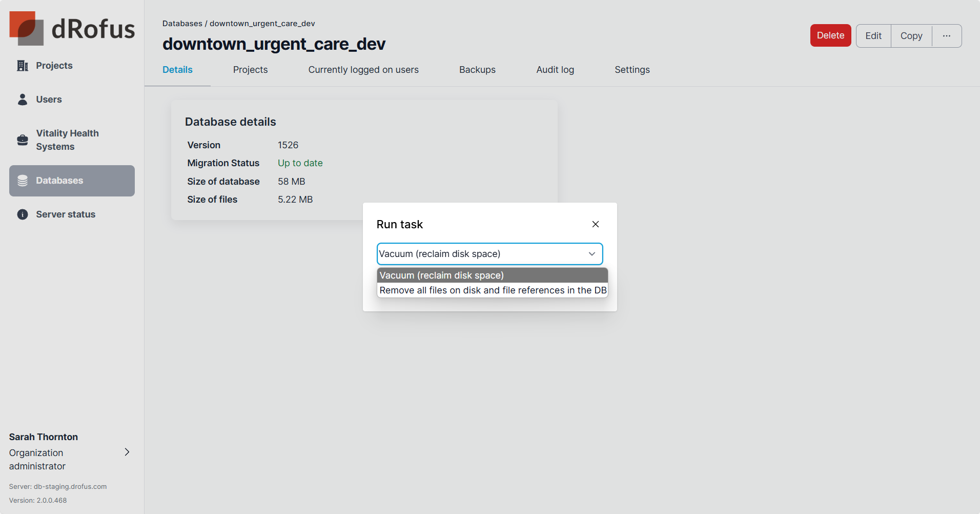Close the Run task dialog
Image resolution: width=980 pixels, height=514 pixels.
[x=595, y=224]
